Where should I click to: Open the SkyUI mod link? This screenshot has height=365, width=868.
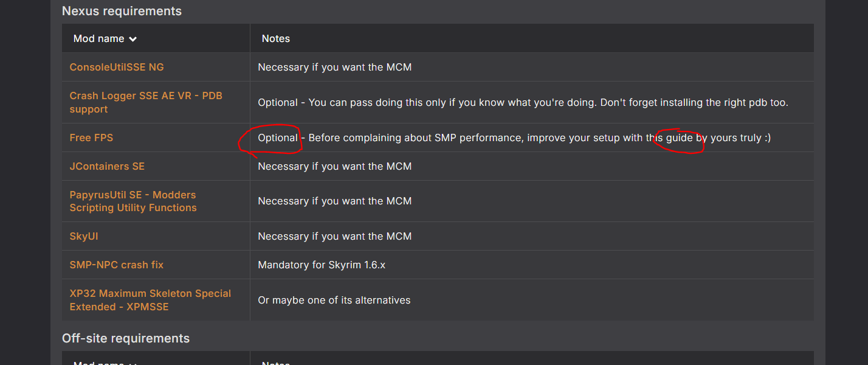tap(84, 236)
